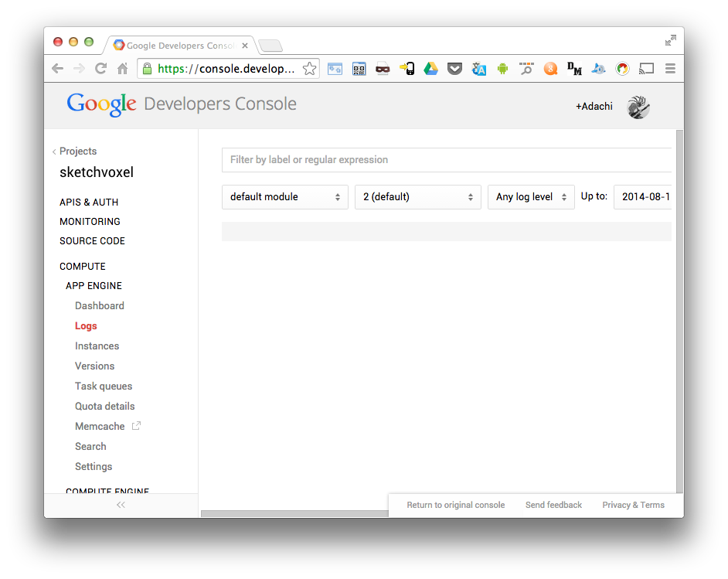Open the send-to-phone extension icon
The image size is (728, 579).
[407, 69]
